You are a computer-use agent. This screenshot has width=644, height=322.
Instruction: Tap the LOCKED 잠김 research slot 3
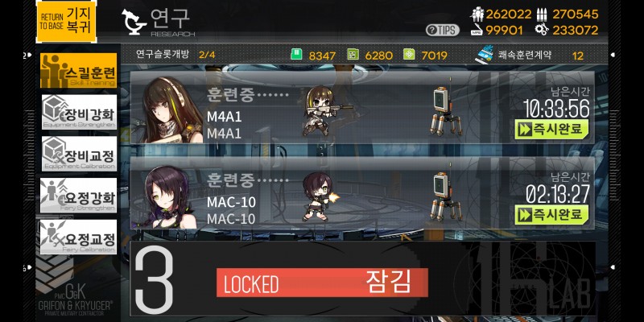[362, 279]
